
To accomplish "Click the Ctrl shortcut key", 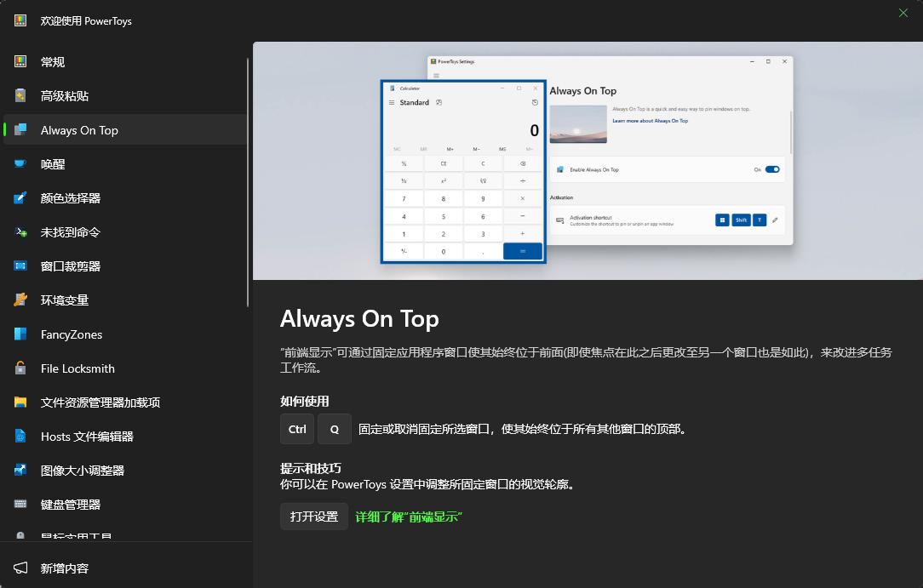I will coord(296,429).
